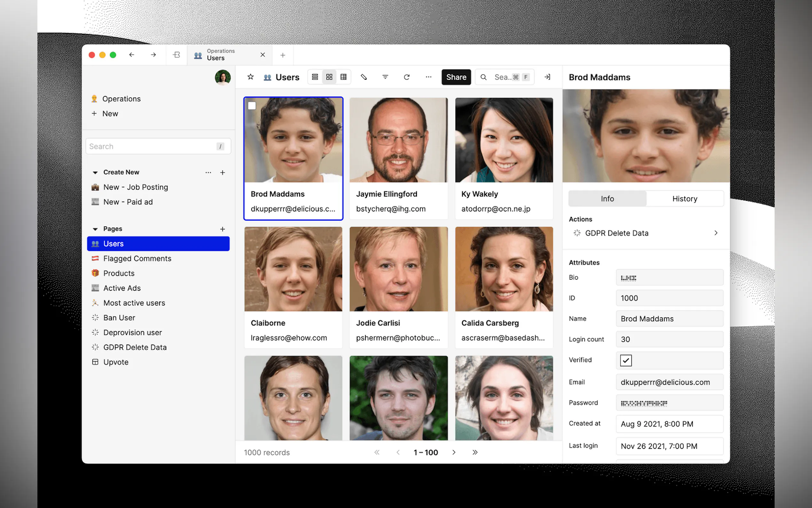812x508 pixels.
Task: Collapse the Pages section
Action: [x=95, y=229]
